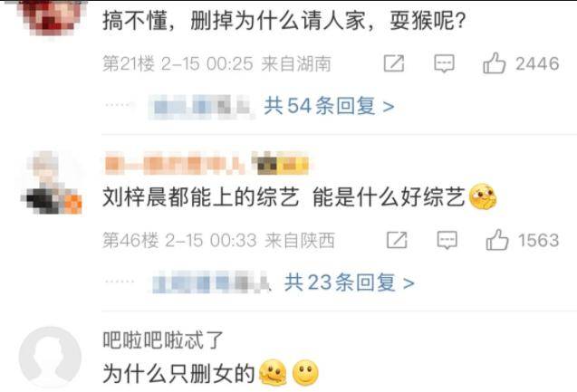The height and width of the screenshot is (392, 577).
Task: Open avatar of the 第46楼 commenter
Action: tap(51, 183)
